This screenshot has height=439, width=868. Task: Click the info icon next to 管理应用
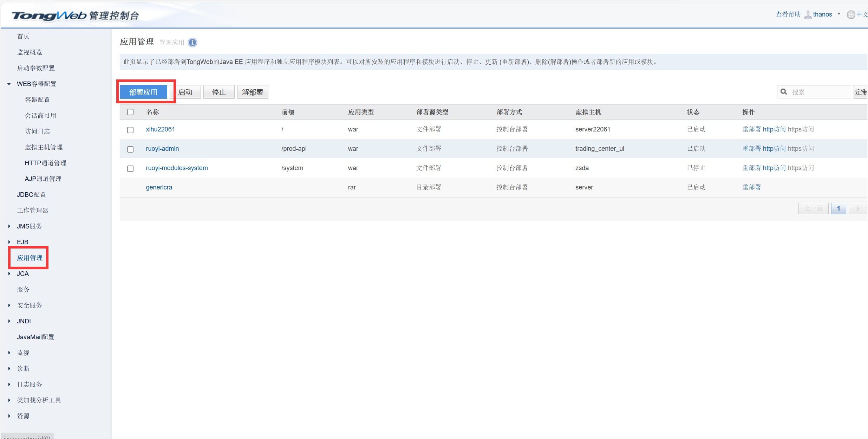[x=193, y=42]
